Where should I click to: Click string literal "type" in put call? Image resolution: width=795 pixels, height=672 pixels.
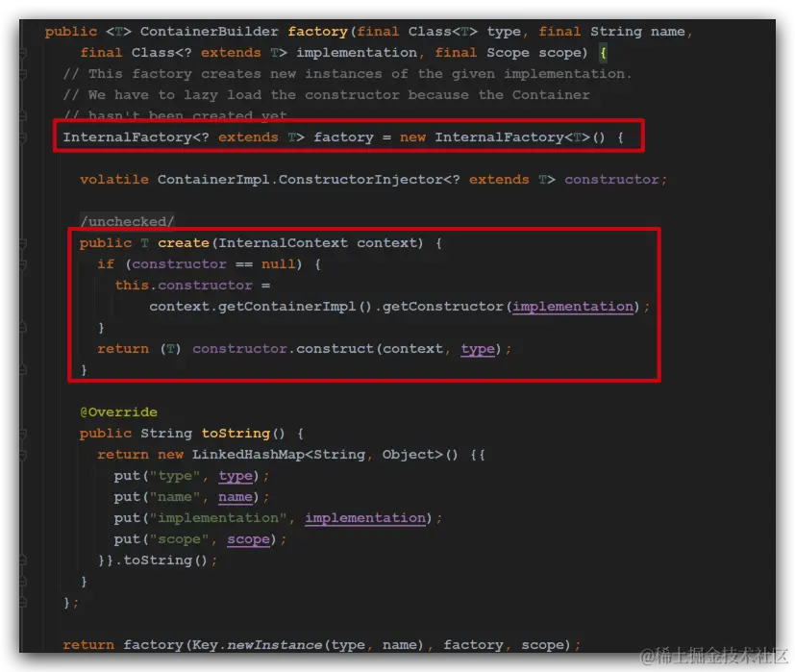174,476
